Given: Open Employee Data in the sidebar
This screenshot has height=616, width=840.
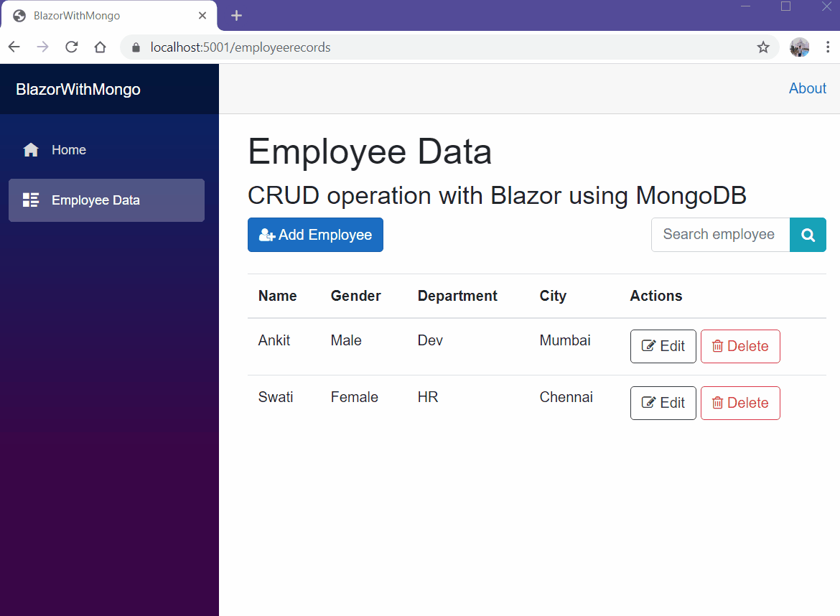Looking at the screenshot, I should 106,200.
